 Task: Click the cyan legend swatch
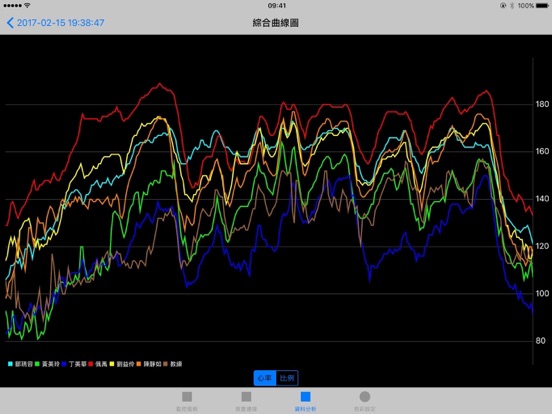[10, 364]
